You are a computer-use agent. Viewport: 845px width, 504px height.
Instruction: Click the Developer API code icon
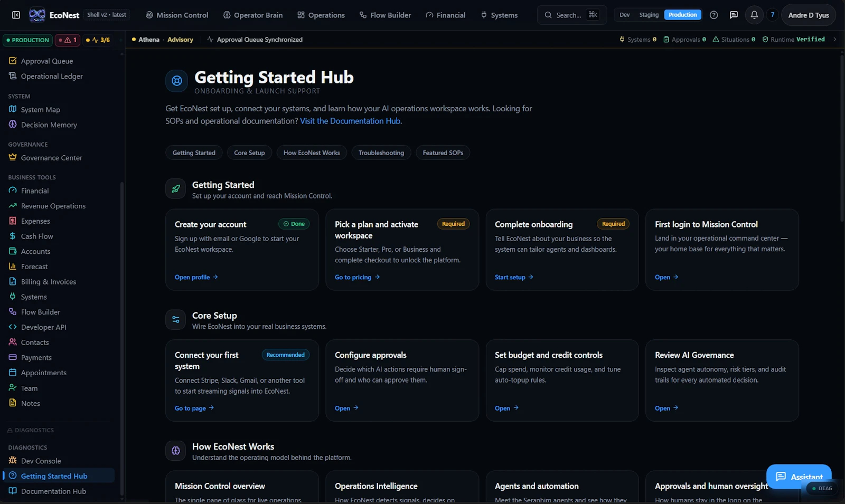13,327
